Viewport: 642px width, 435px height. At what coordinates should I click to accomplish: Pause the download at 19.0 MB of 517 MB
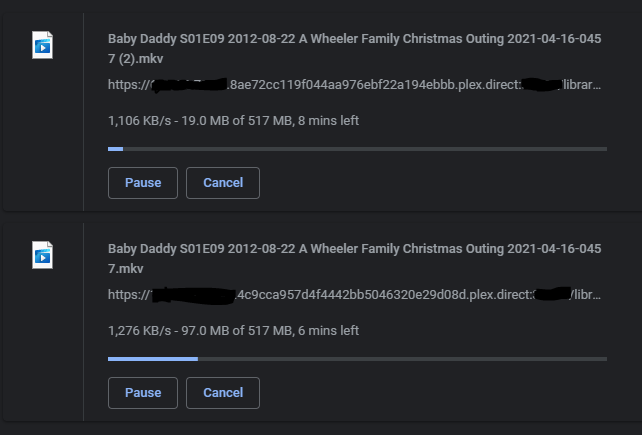pos(142,183)
